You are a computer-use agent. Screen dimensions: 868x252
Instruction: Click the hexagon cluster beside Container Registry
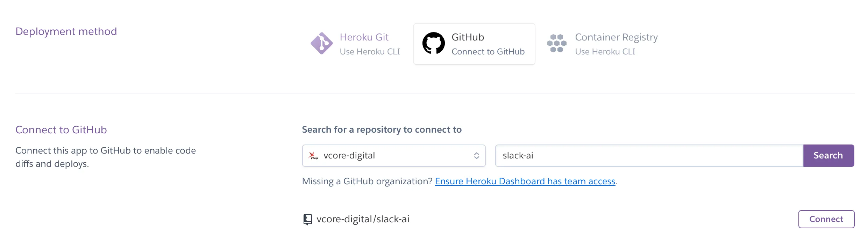557,43
